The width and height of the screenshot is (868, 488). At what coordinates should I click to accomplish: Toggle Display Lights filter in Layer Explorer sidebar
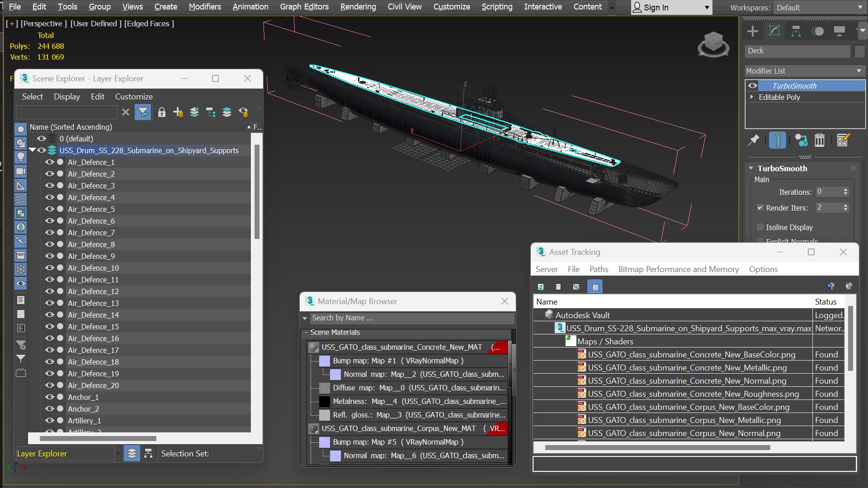[21, 157]
